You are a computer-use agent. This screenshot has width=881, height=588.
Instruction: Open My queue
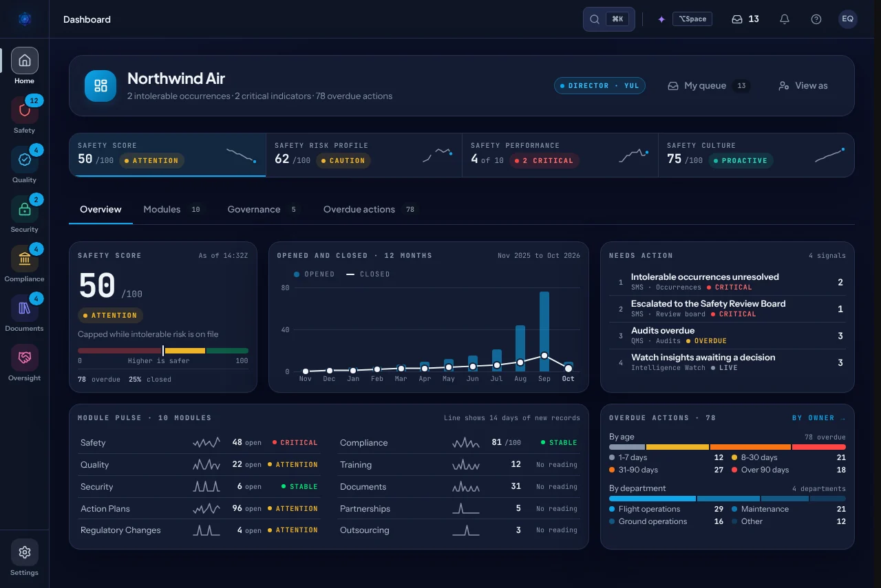708,86
